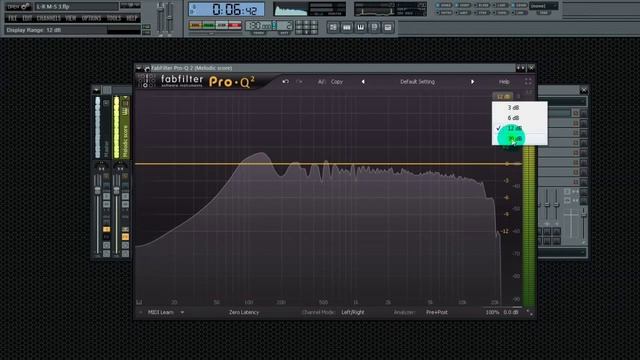
Task: Open mixer options menu arrow
Action: tap(96, 90)
